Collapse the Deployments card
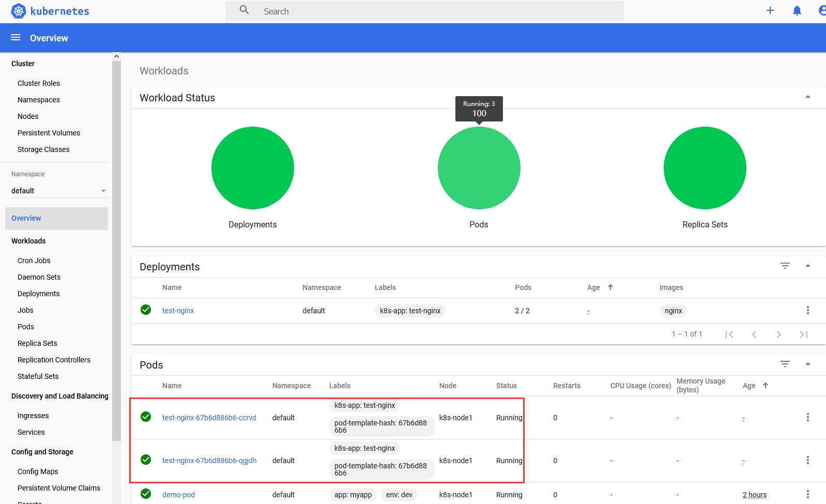 pyautogui.click(x=808, y=266)
